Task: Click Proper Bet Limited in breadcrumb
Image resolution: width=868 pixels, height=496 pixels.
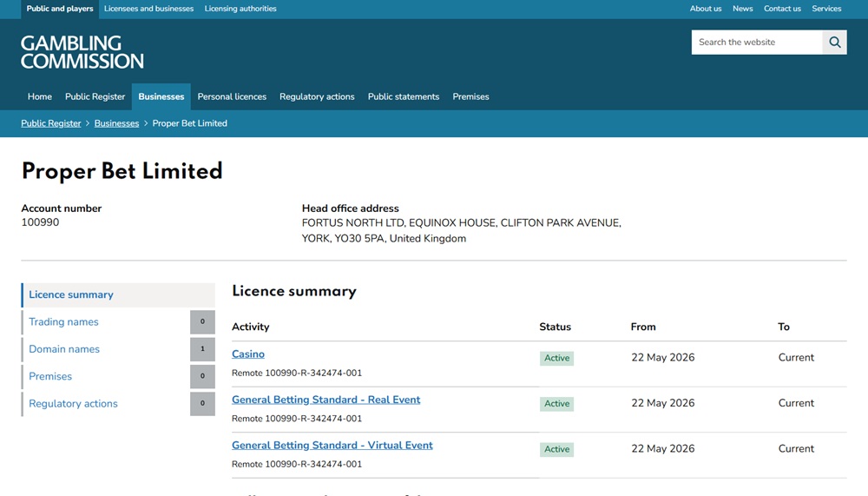Action: 190,123
